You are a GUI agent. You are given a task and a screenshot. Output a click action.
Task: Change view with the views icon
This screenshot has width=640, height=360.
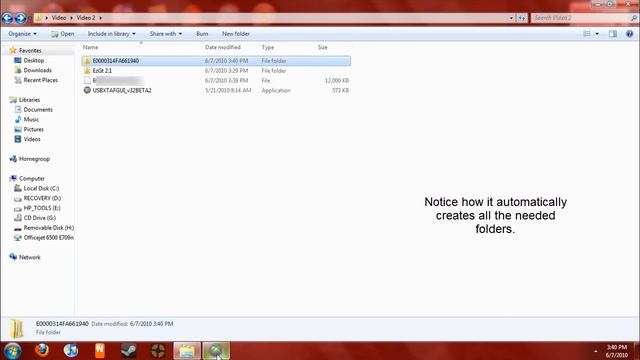[x=587, y=34]
